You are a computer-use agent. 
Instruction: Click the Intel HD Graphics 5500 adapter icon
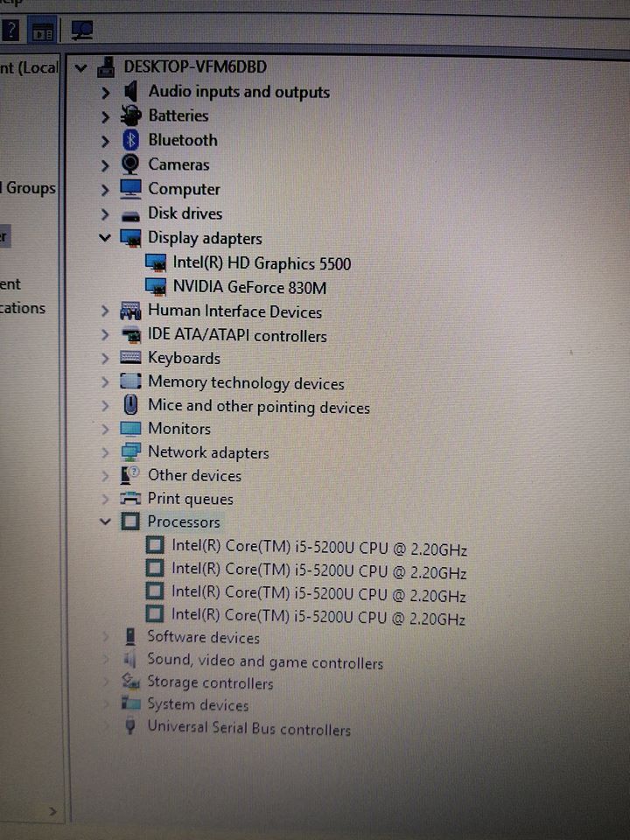pos(156,262)
